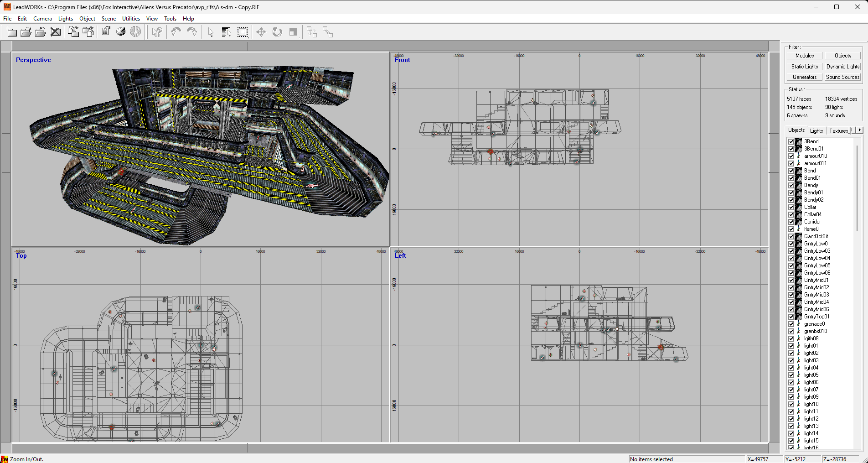Click the status bar icon beside Zoom In/Out
The width and height of the screenshot is (868, 463).
(x=5, y=459)
